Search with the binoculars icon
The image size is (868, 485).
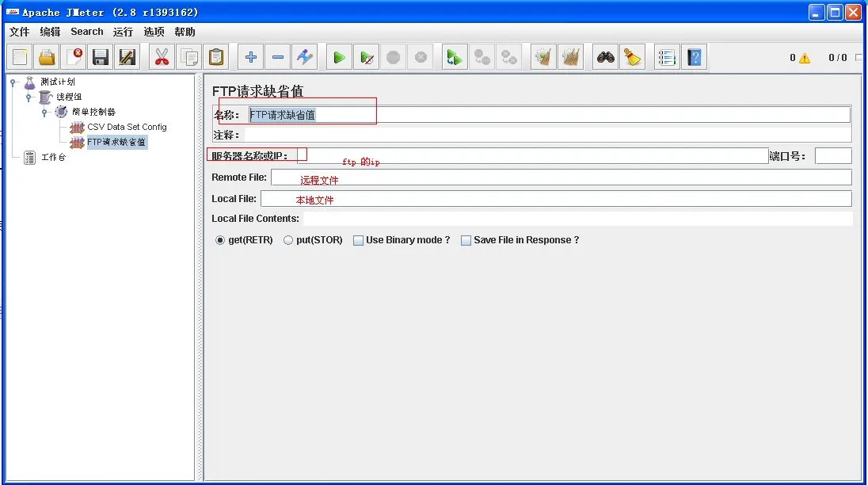(x=605, y=57)
